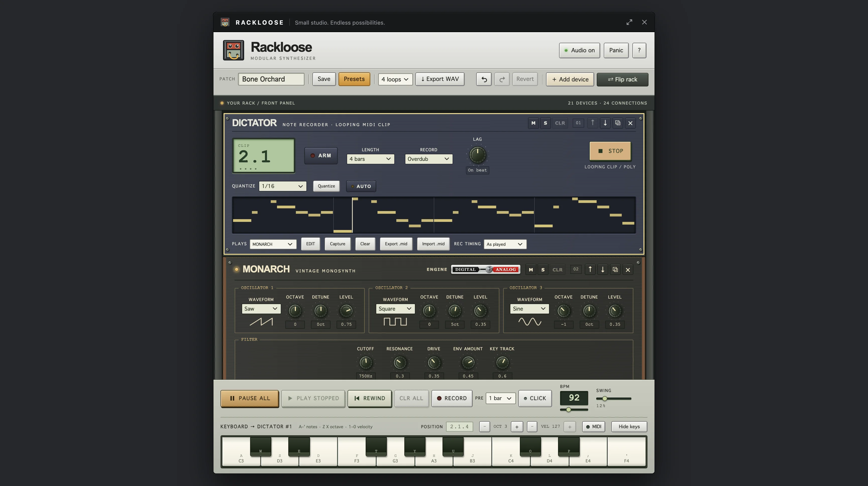Increase the keyboard octave with the plus button
The image size is (868, 486).
click(x=517, y=427)
